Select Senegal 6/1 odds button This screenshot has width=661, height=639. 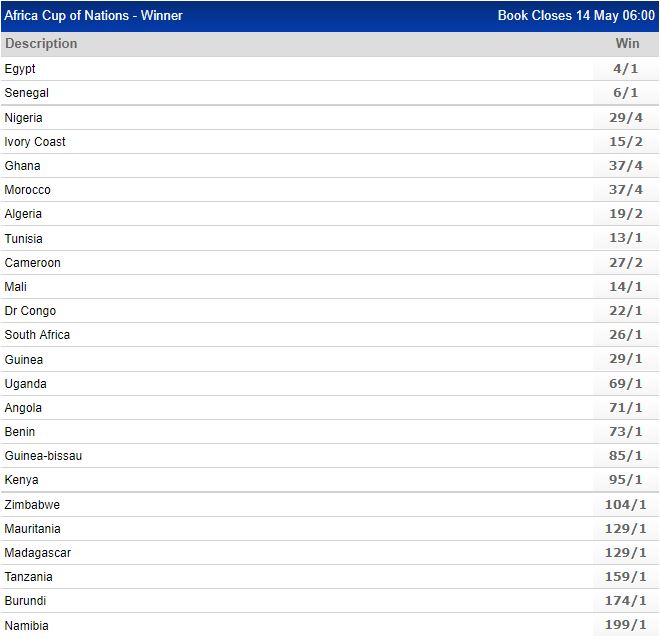click(x=626, y=93)
